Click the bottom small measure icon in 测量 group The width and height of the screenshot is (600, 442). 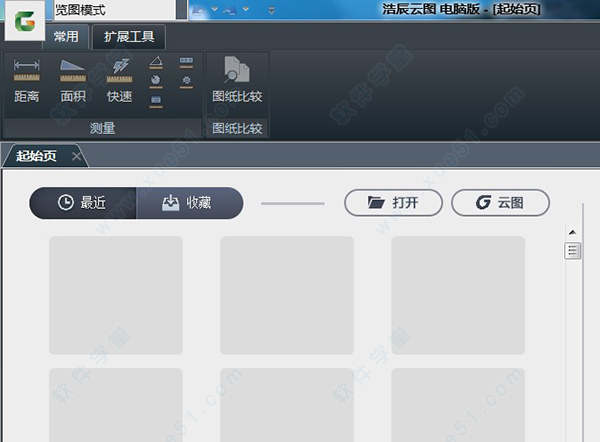coord(156,100)
